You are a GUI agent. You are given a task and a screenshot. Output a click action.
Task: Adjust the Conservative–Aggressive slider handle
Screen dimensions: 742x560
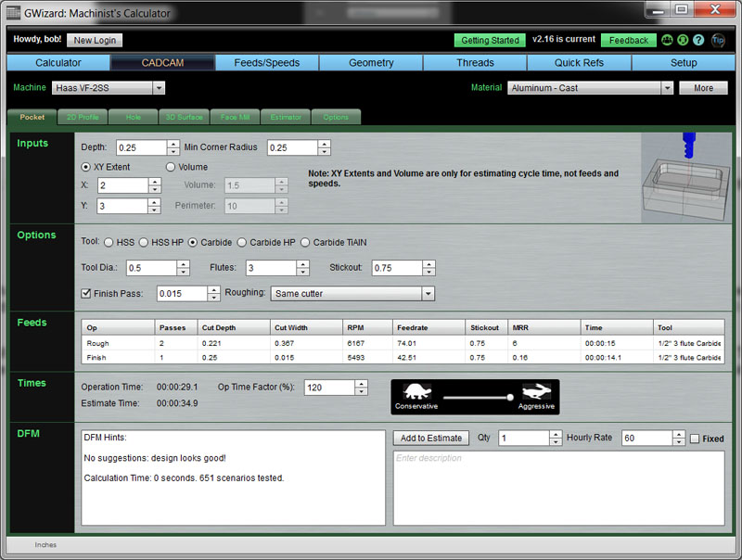[x=509, y=398]
